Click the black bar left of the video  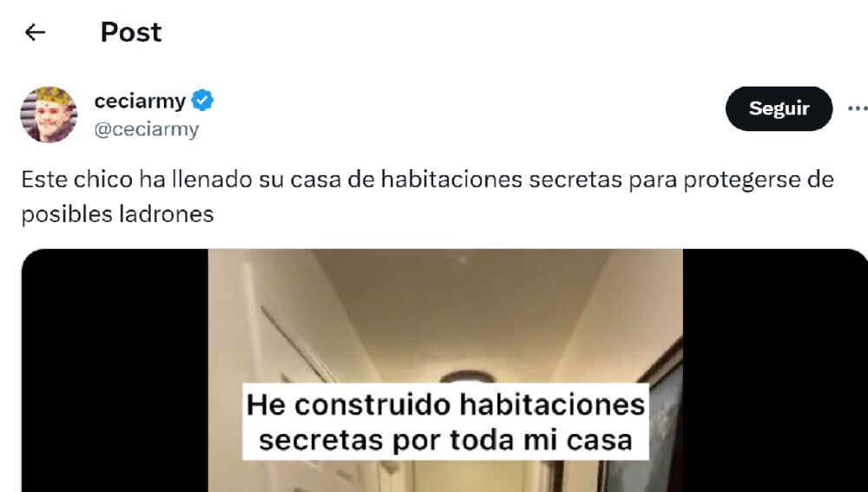click(x=115, y=371)
